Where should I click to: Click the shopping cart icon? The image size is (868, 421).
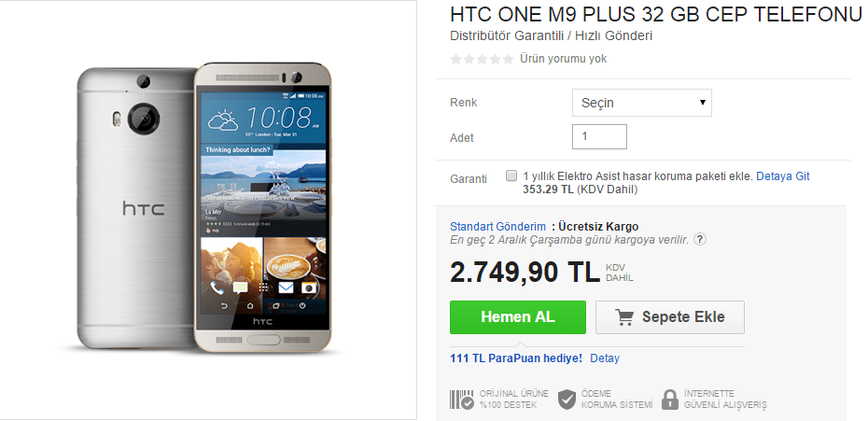[x=624, y=317]
